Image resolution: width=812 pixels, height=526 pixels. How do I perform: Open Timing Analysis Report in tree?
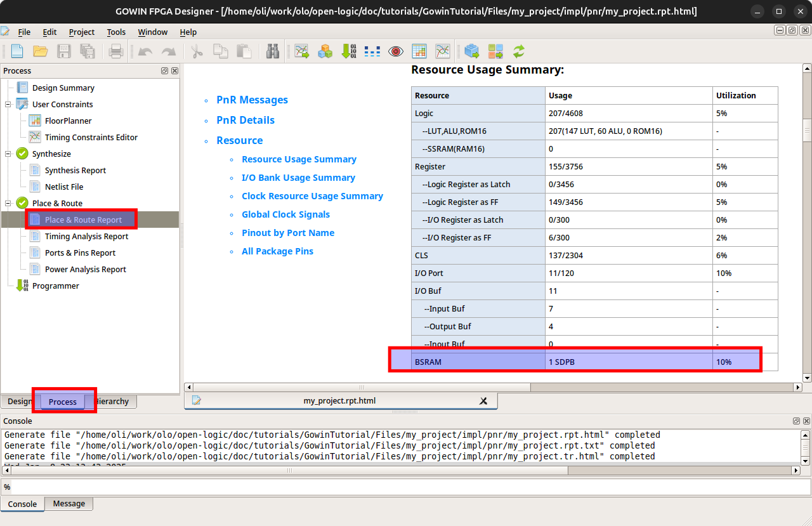click(x=86, y=236)
